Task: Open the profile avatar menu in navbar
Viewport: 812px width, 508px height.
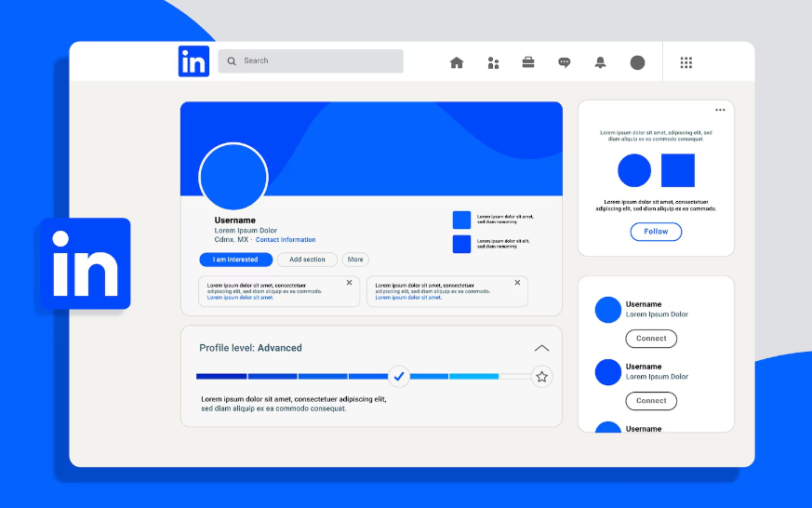Action: 637,62
